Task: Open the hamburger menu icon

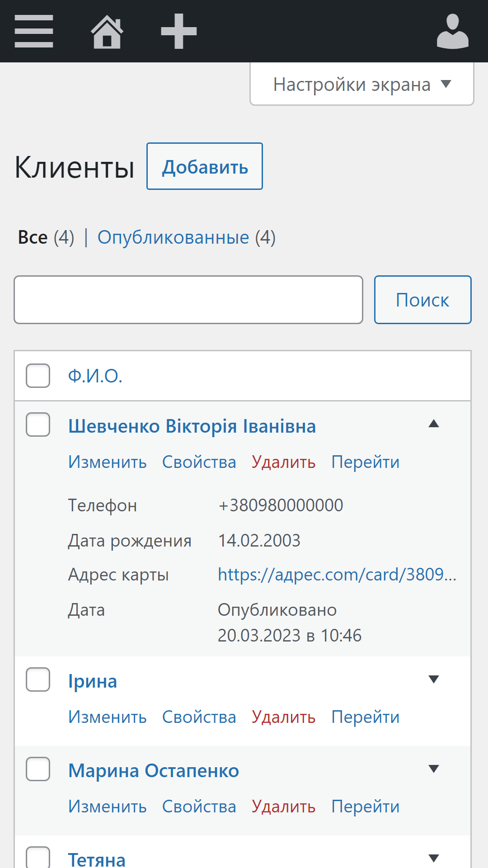Action: pyautogui.click(x=34, y=31)
